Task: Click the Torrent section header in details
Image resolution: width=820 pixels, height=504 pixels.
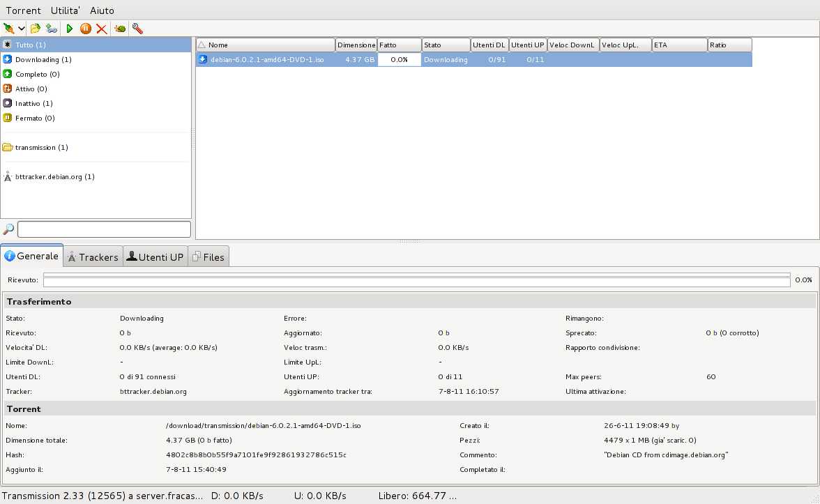Action: [410, 408]
